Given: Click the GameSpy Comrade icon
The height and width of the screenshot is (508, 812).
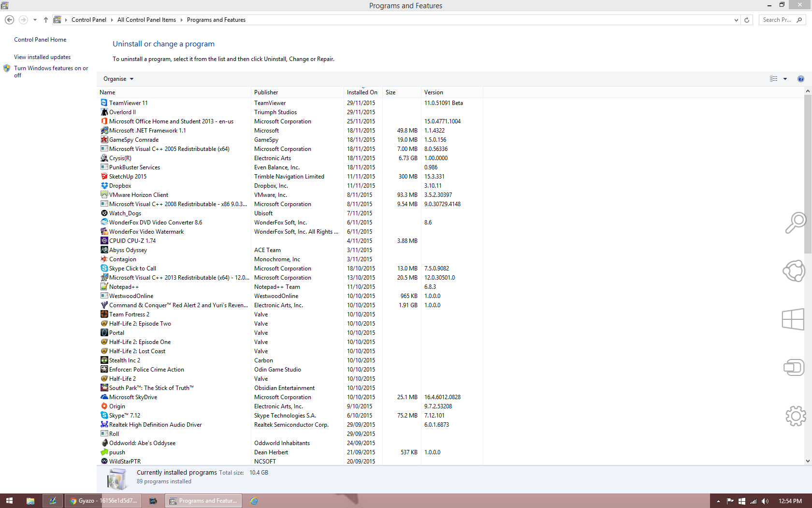Looking at the screenshot, I should [104, 139].
